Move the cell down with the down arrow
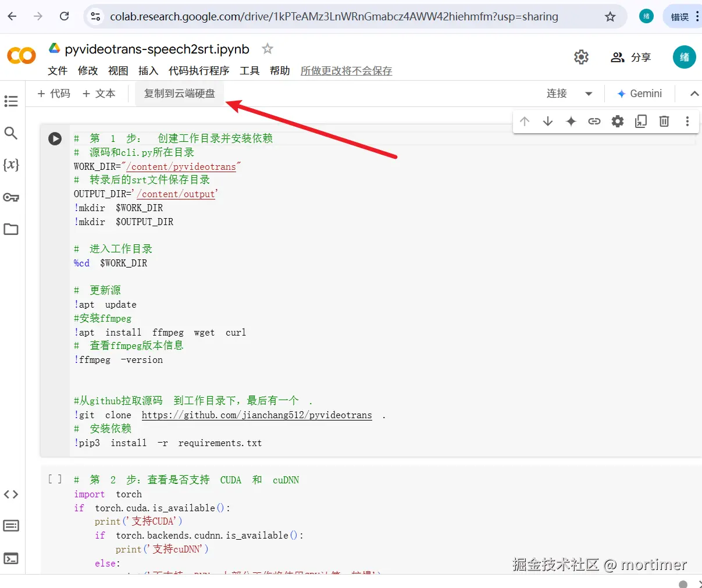702x588 pixels. pyautogui.click(x=548, y=121)
